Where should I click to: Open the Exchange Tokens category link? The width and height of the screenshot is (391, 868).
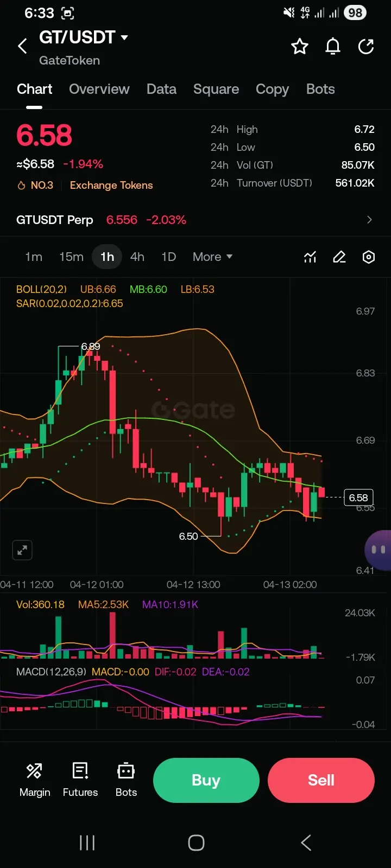click(111, 186)
